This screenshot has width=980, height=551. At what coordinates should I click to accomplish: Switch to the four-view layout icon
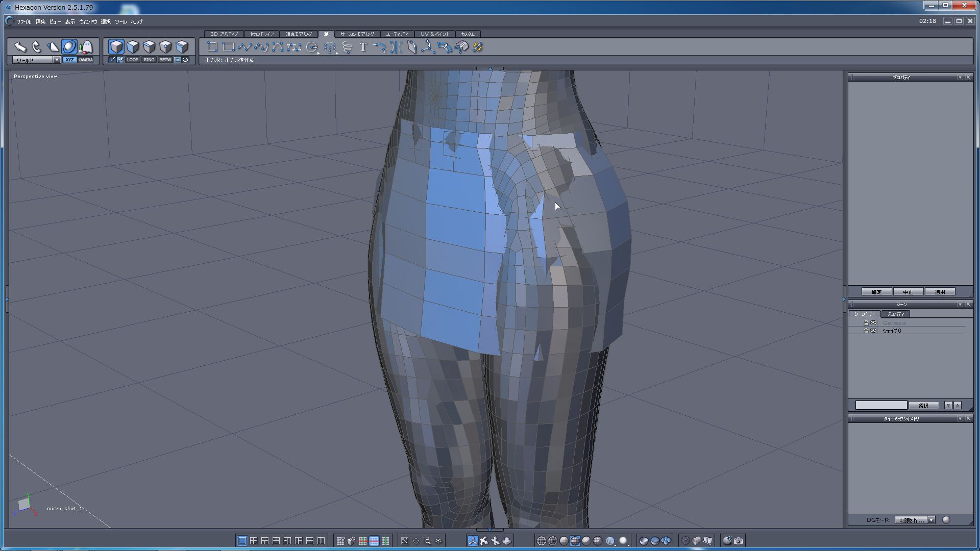254,541
